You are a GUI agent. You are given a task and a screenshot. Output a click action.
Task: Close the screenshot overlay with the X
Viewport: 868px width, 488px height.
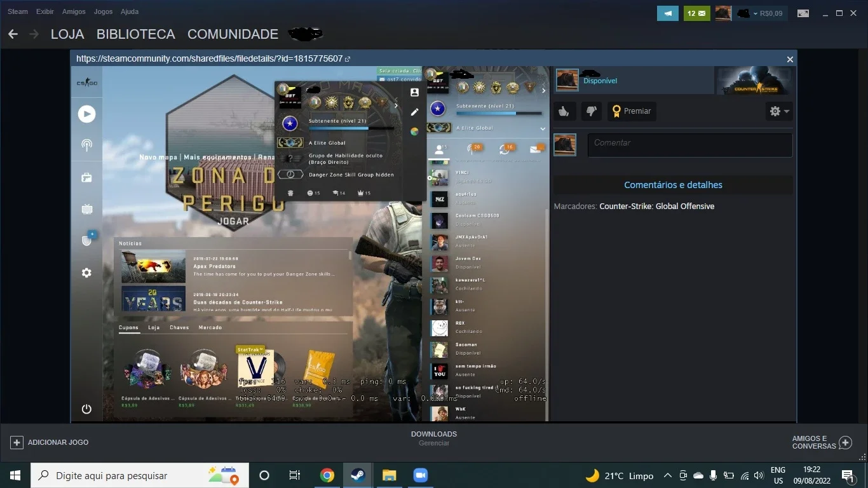click(x=790, y=59)
